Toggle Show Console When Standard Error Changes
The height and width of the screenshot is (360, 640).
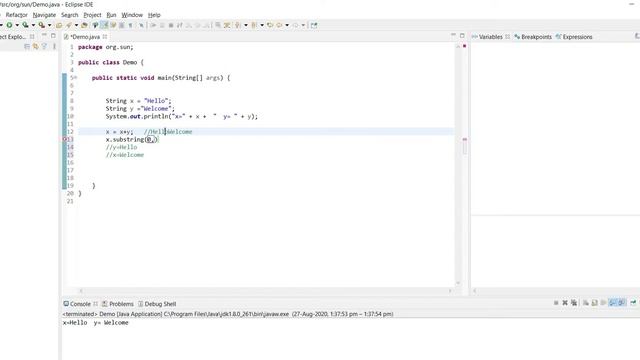tap(621, 303)
